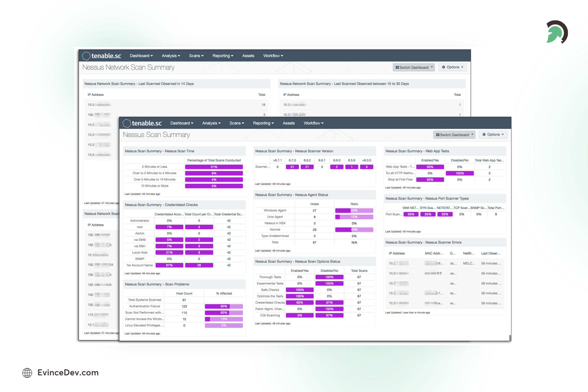Click the 'Local Host' 21% cell

(169, 253)
